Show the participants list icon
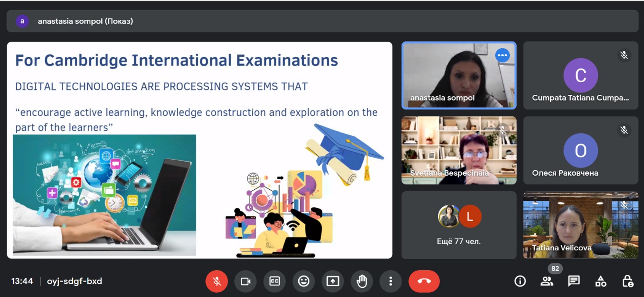 point(547,281)
